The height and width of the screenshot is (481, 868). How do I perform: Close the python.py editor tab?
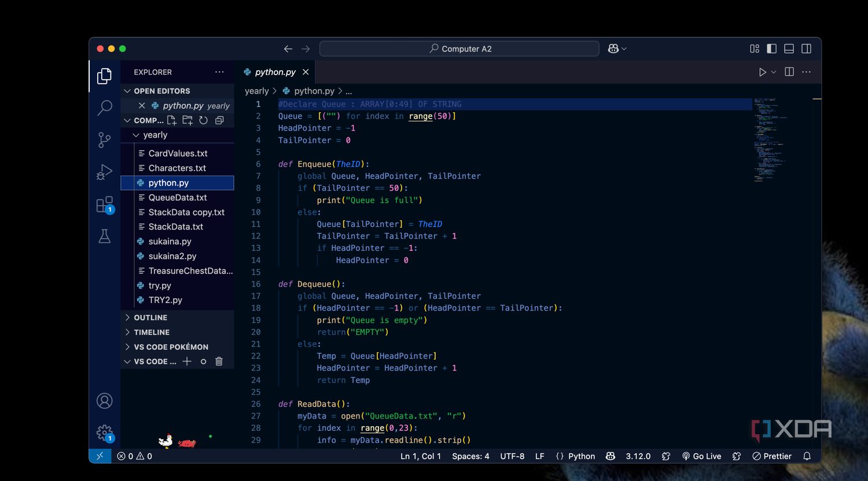(306, 72)
